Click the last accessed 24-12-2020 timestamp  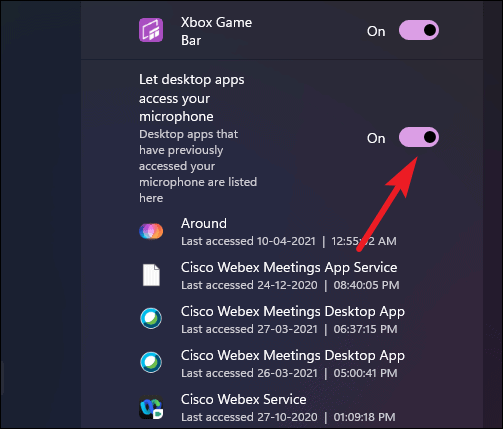point(290,285)
